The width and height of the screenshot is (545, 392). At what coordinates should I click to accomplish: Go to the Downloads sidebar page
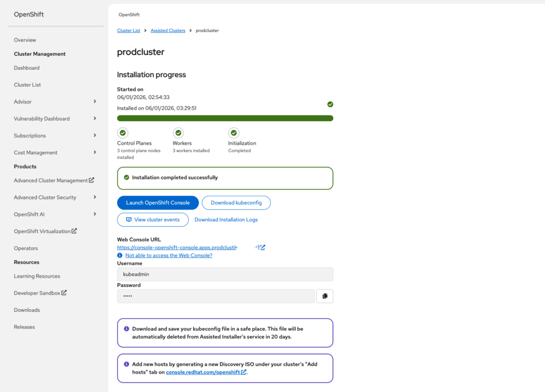click(27, 310)
